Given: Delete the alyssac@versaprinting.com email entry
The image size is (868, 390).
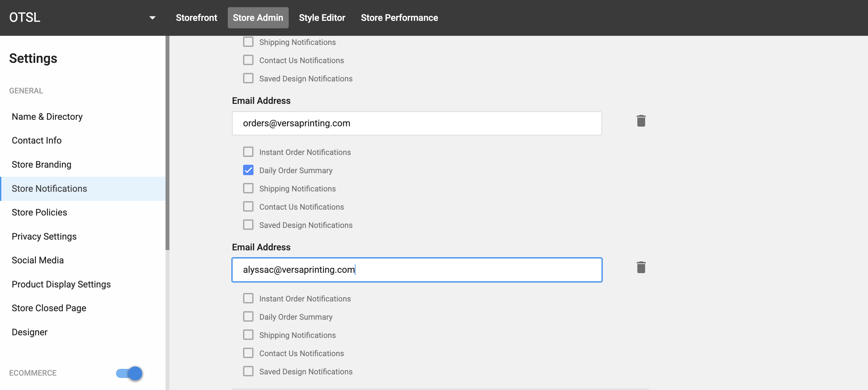Looking at the screenshot, I should click(x=641, y=267).
